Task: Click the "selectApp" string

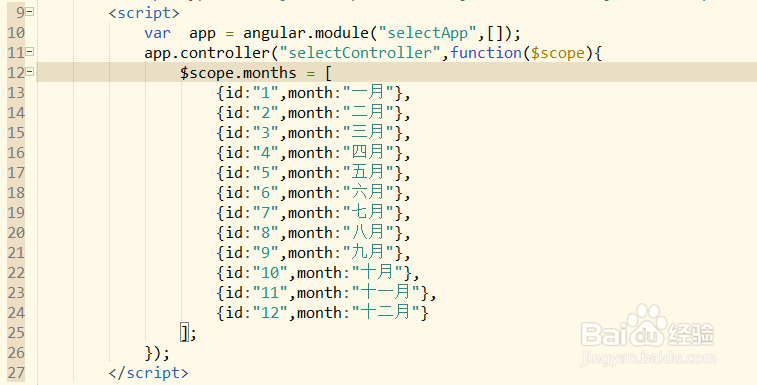Action: [x=427, y=33]
